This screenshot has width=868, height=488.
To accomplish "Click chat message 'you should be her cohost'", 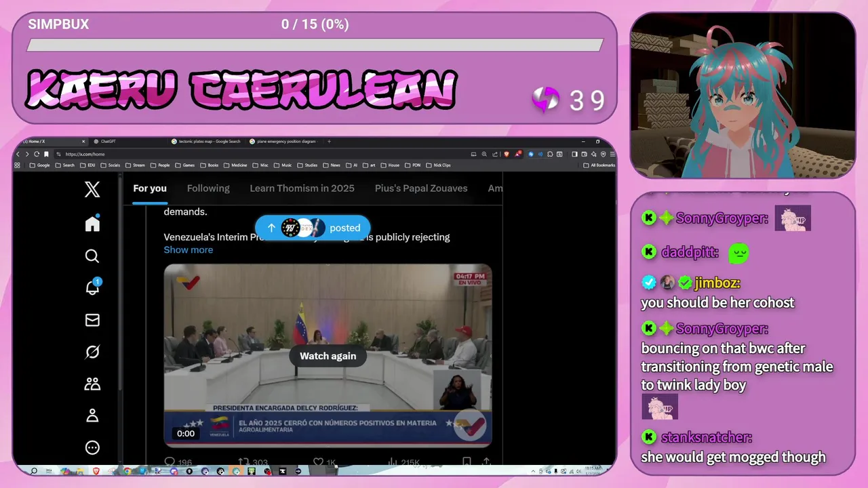I will 717,302.
